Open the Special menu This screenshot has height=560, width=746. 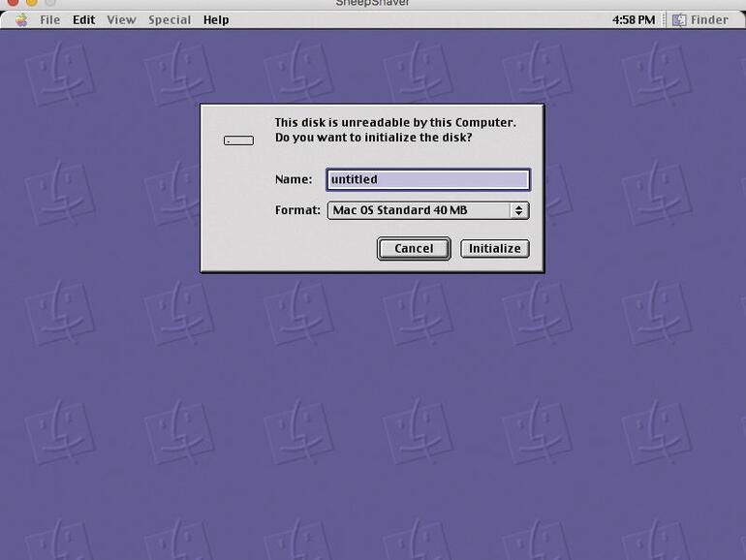tap(170, 20)
